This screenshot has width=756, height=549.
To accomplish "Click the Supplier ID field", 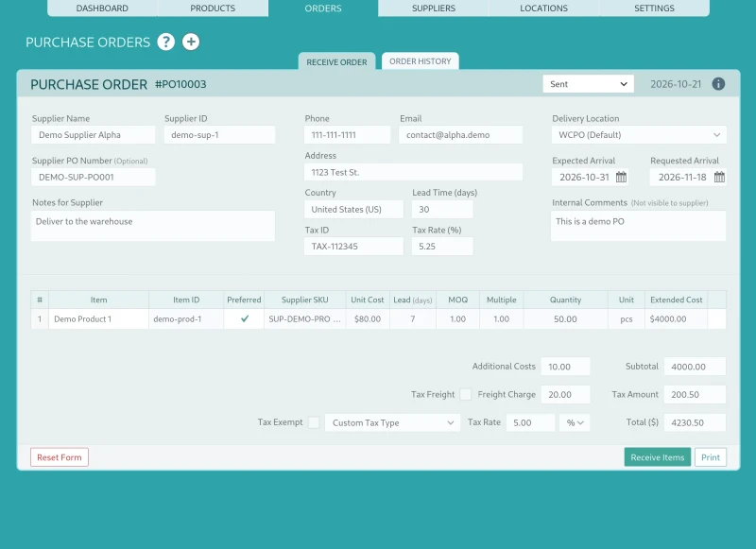I will [219, 135].
